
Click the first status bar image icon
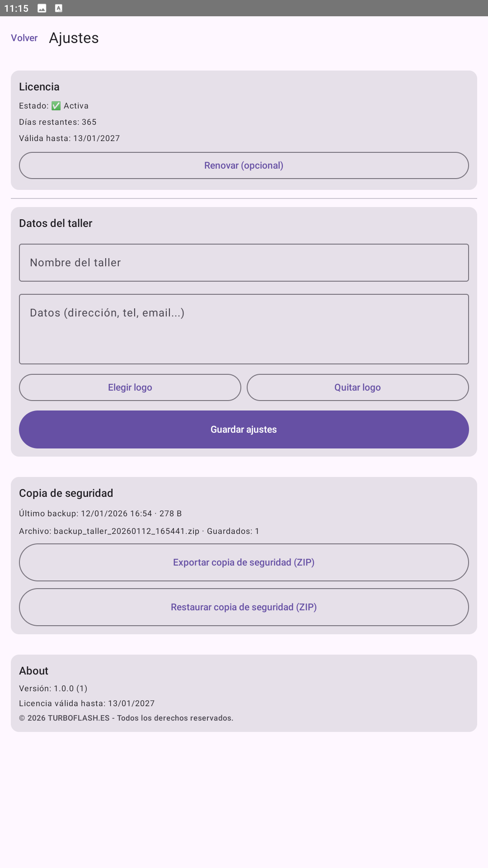coord(42,8)
